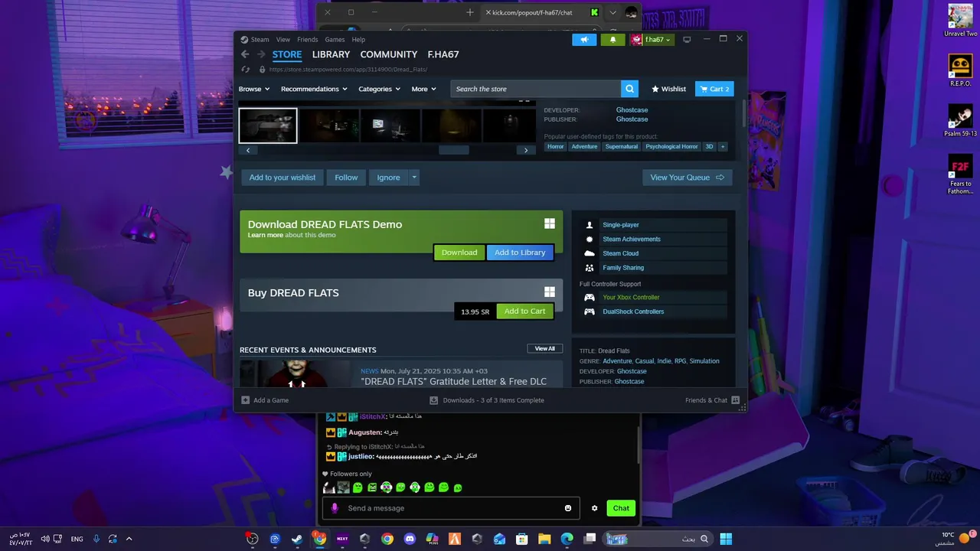Click the Ignore button
The height and width of the screenshot is (551, 980).
point(388,178)
